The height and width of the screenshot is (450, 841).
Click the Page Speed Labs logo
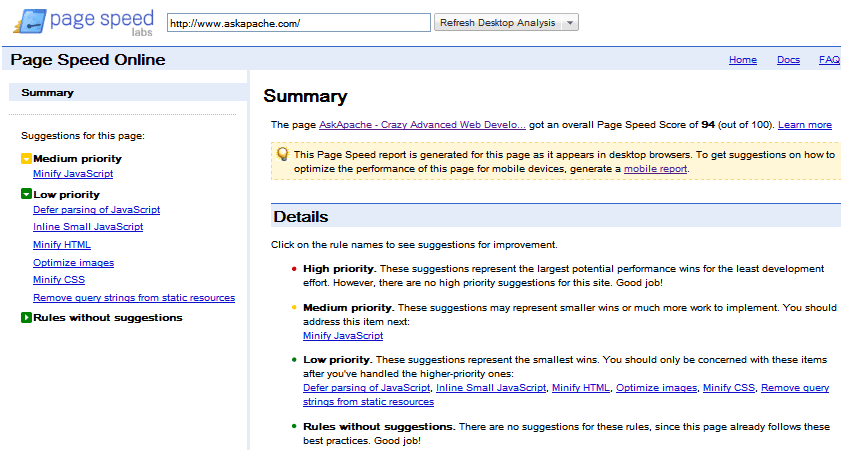click(79, 22)
